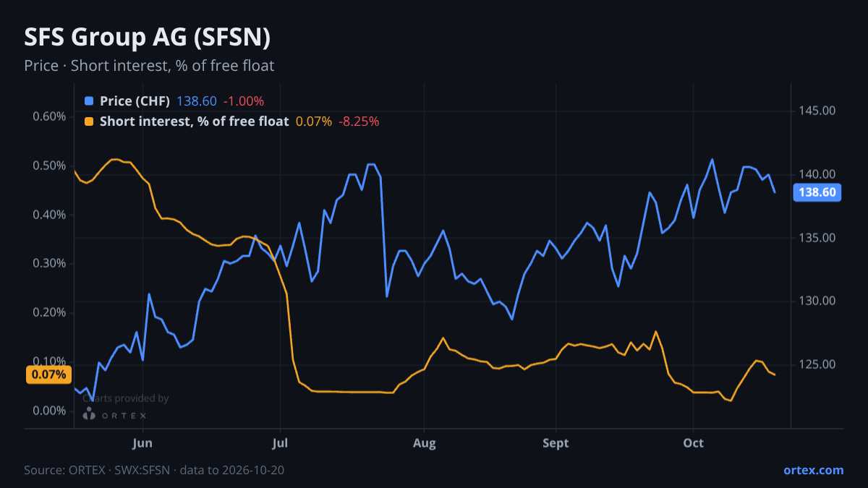Click the 0.60% left axis label
This screenshot has height=488, width=868.
click(50, 116)
